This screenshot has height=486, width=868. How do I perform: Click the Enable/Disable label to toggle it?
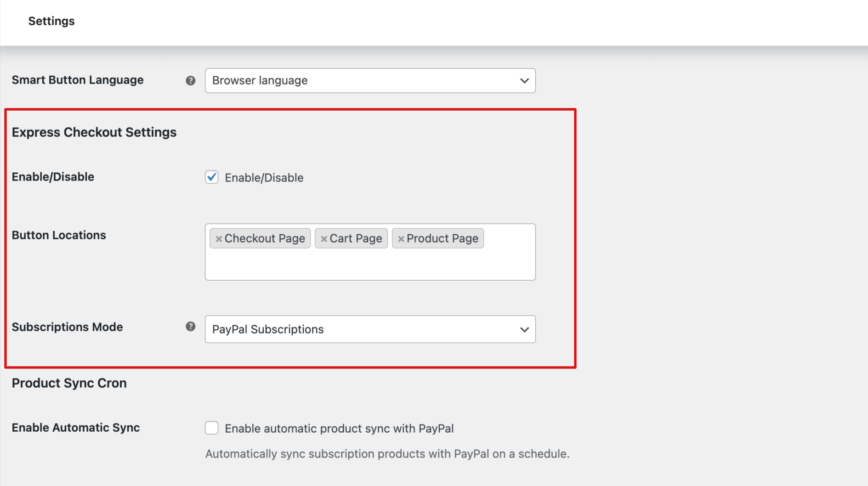tap(263, 177)
